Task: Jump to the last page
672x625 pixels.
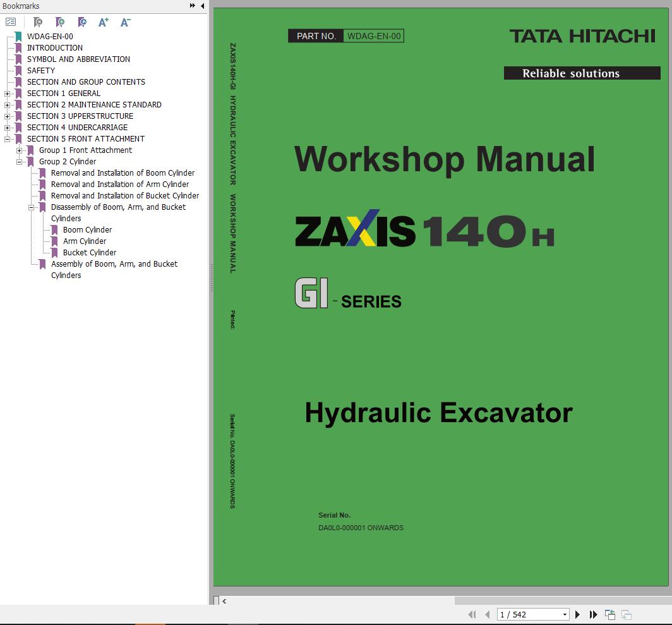Action: pos(593,615)
